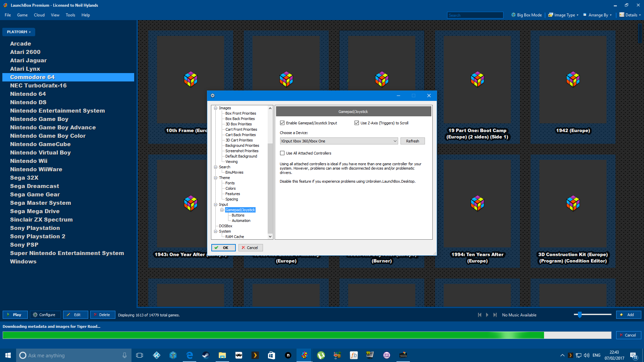Adjust the thumbnail size slider
The width and height of the screenshot is (644, 362).
pyautogui.click(x=579, y=314)
